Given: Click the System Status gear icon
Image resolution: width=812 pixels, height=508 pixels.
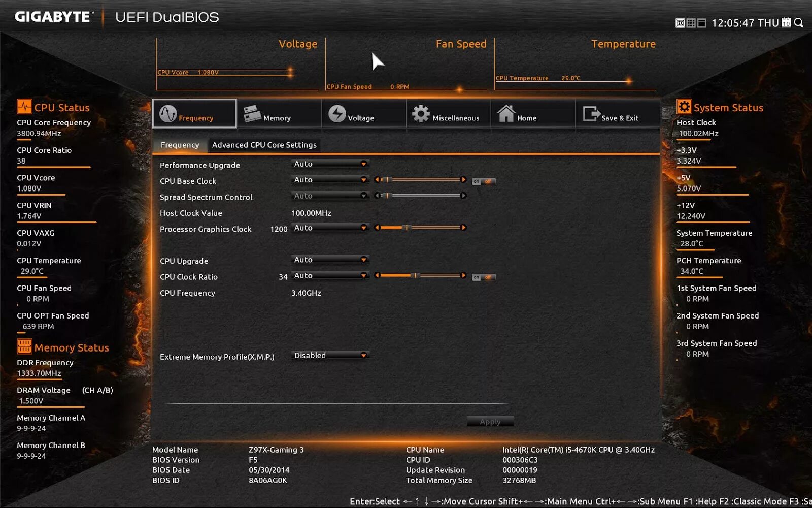Looking at the screenshot, I should click(684, 107).
